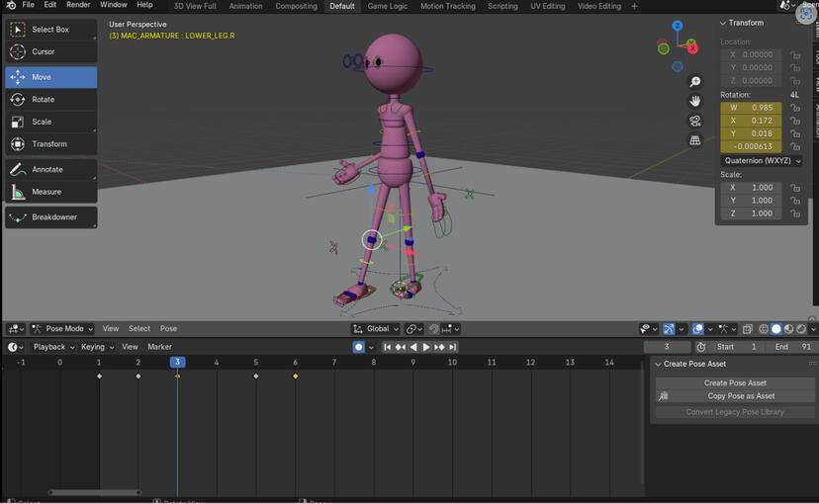Open the Render menu
The height and width of the screenshot is (504, 819).
click(x=78, y=5)
